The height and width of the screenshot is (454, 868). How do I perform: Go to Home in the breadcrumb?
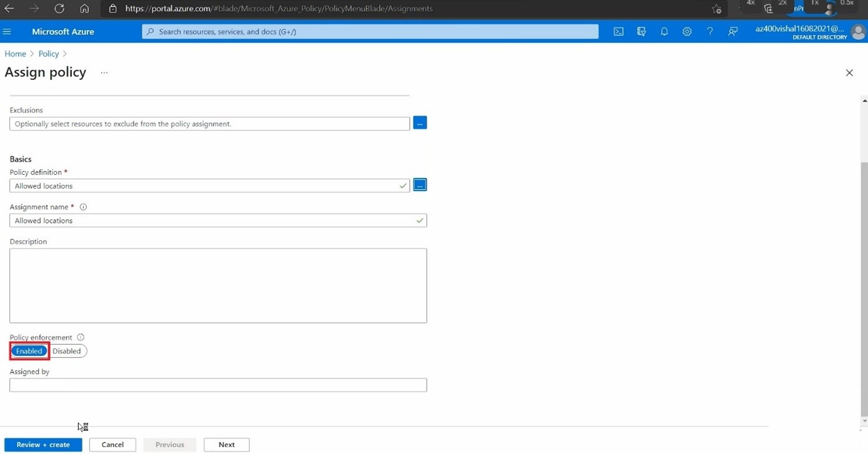click(x=15, y=54)
